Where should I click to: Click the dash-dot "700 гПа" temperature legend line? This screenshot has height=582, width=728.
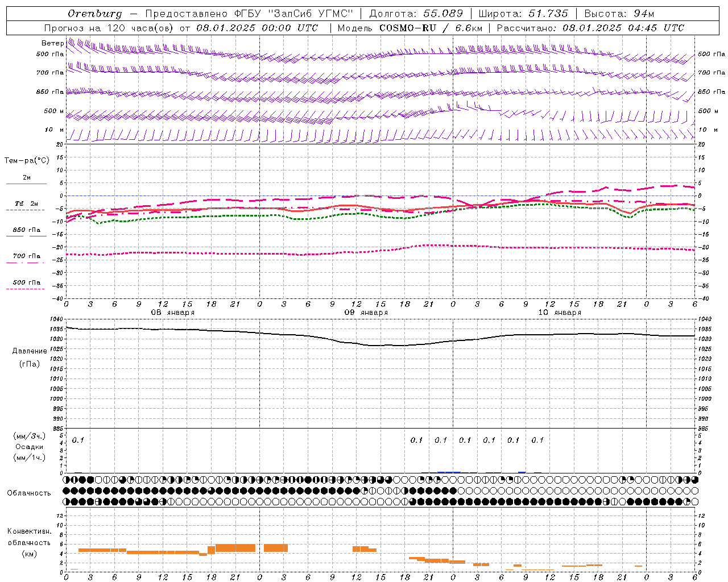click(26, 262)
